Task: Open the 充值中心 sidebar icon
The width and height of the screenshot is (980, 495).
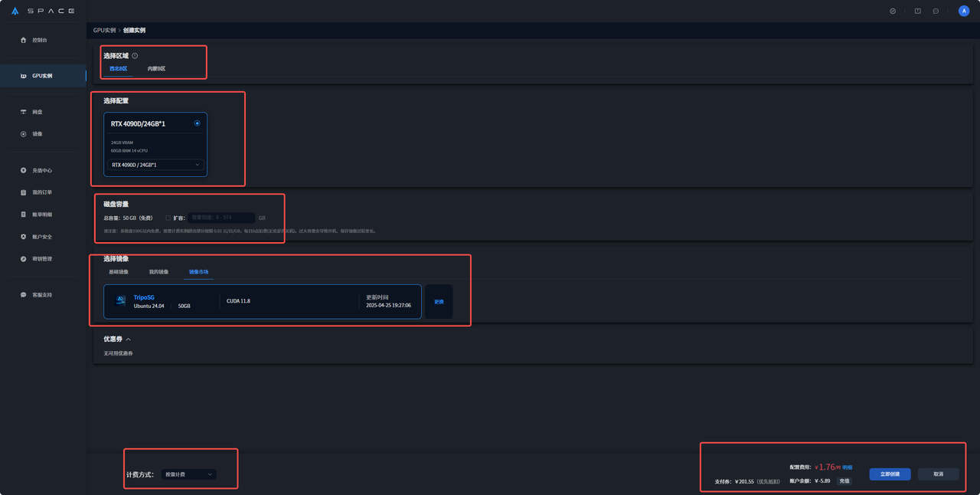Action: [x=23, y=170]
